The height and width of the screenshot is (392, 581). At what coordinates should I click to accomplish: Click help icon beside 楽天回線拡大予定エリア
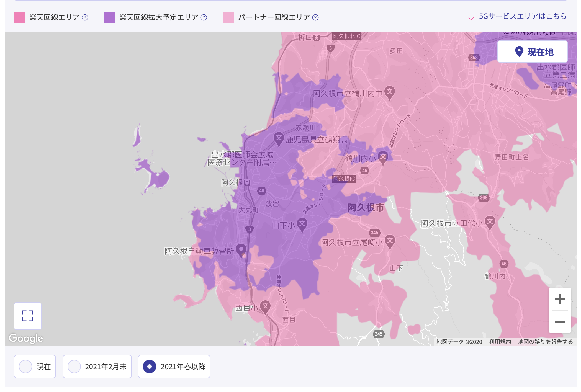click(x=204, y=17)
